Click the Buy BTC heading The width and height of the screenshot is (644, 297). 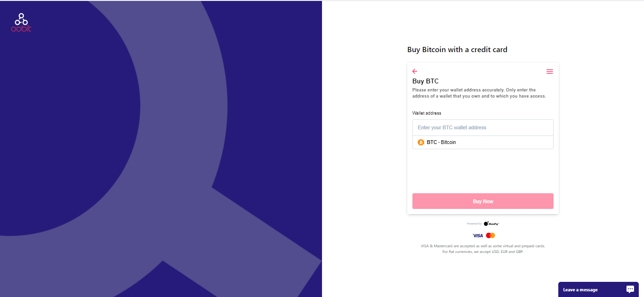pos(426,81)
